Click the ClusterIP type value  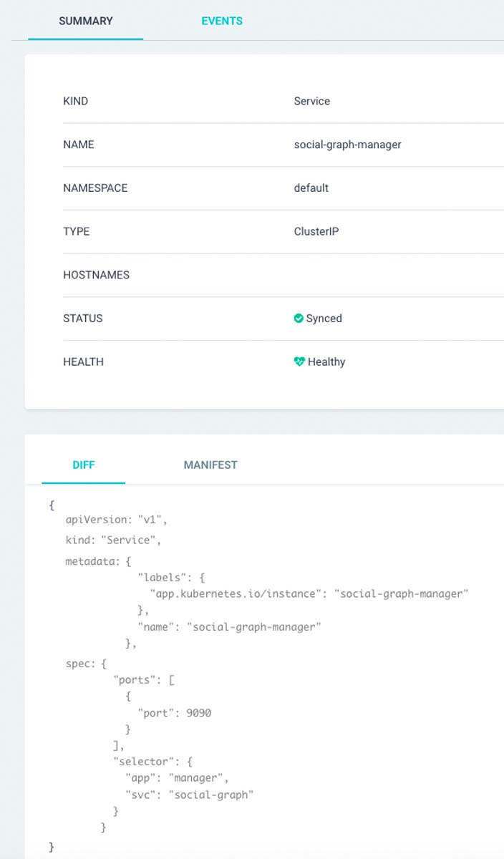click(316, 231)
